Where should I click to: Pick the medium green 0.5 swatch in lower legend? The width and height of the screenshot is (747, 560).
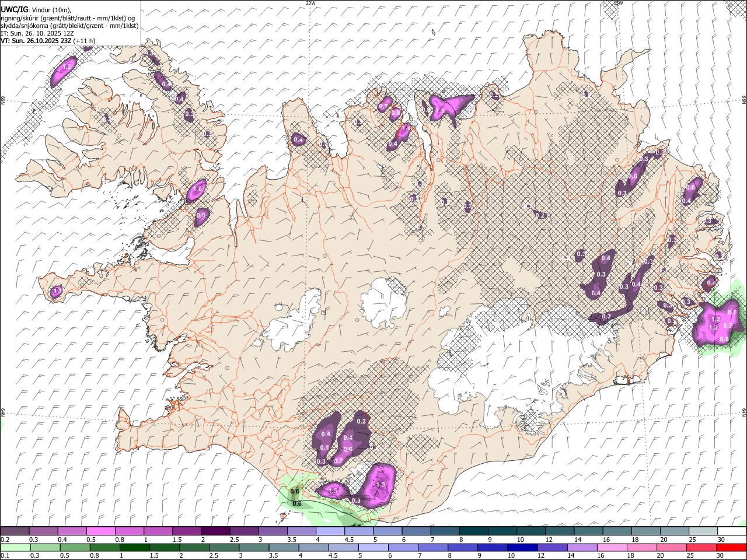tap(75, 547)
